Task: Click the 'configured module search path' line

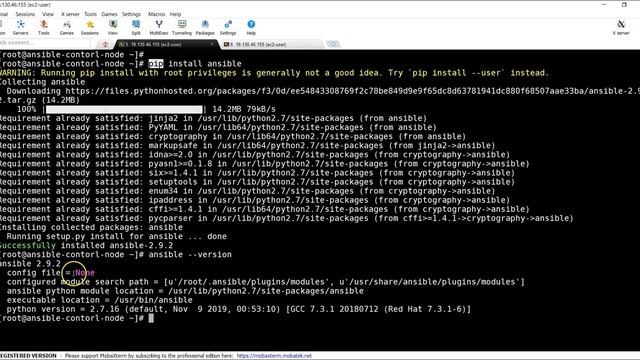Action: point(265,282)
